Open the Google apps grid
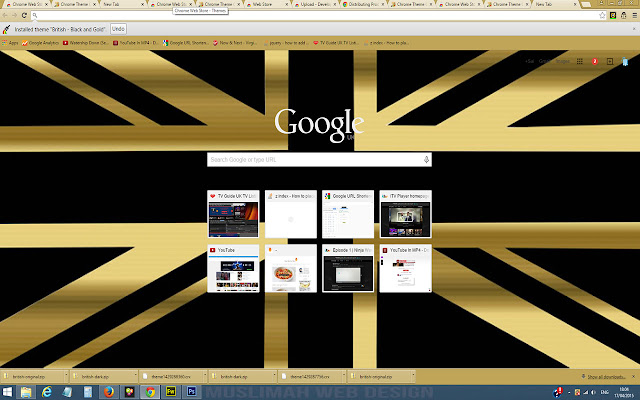The height and width of the screenshot is (400, 640). tap(580, 61)
